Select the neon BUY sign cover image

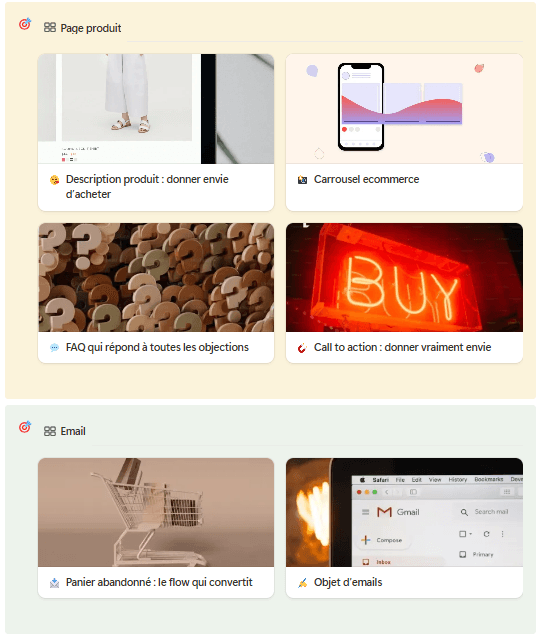404,277
